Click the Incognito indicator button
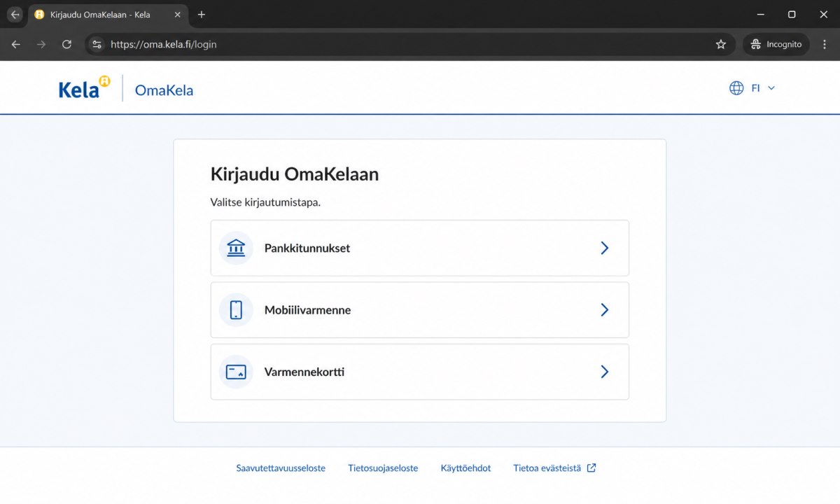Screen dimensions: 840x504 (x=776, y=44)
